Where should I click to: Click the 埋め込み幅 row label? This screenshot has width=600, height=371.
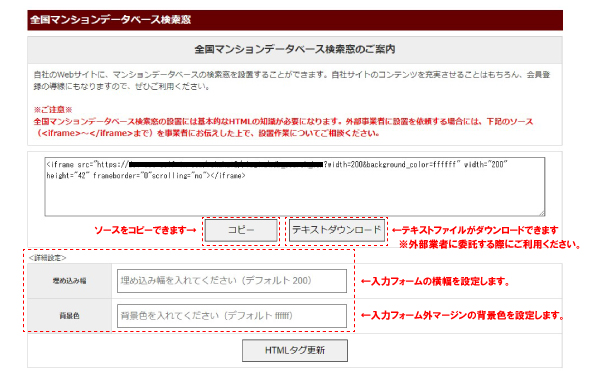pyautogui.click(x=69, y=281)
